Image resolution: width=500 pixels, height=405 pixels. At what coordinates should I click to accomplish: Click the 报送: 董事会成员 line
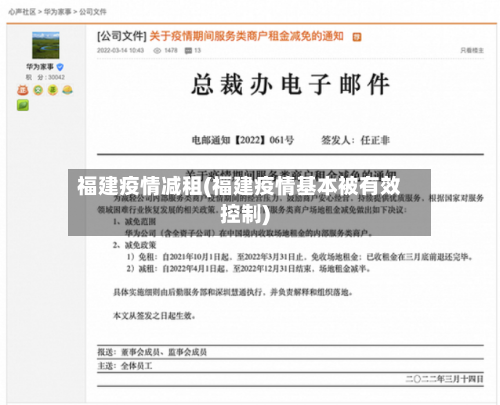point(152,352)
